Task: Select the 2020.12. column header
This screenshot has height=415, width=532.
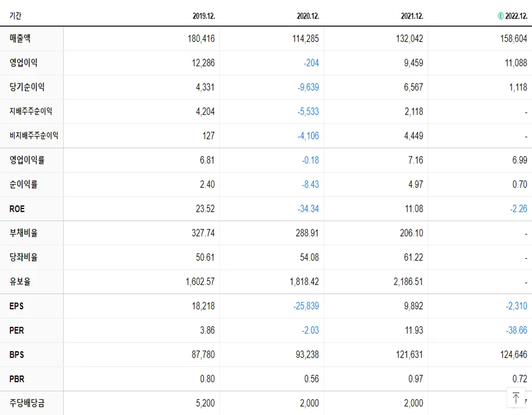Action: coord(308,16)
